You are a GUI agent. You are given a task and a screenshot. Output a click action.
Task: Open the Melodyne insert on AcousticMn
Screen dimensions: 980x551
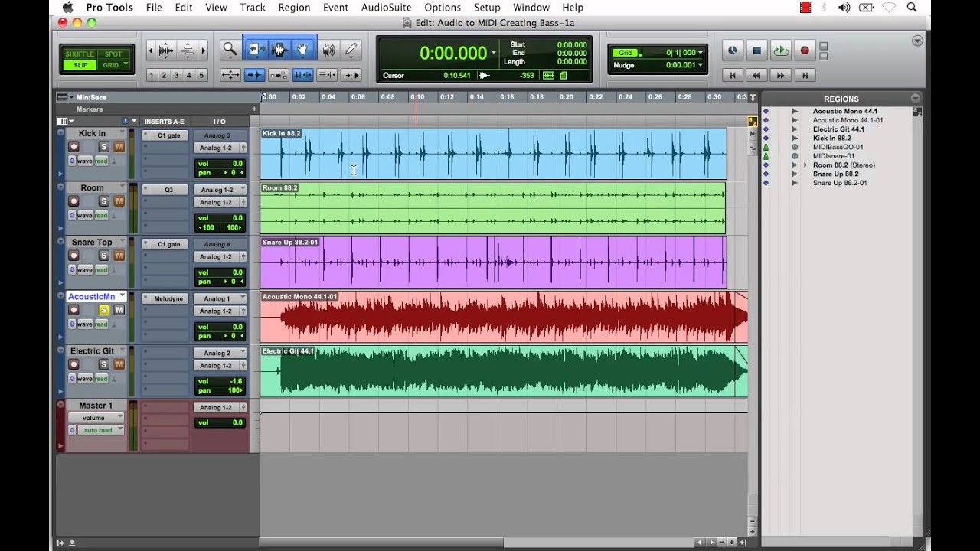pos(168,298)
